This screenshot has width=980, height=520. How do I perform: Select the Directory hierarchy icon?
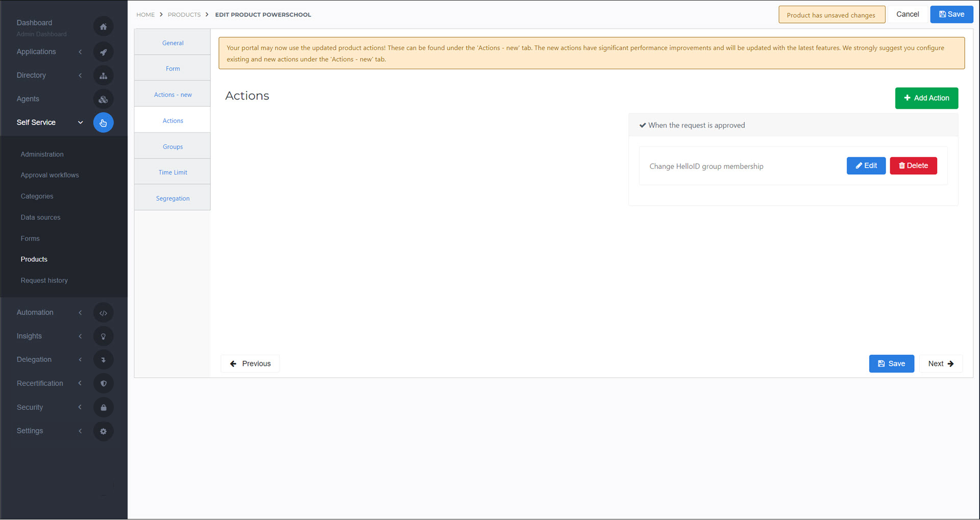point(104,75)
